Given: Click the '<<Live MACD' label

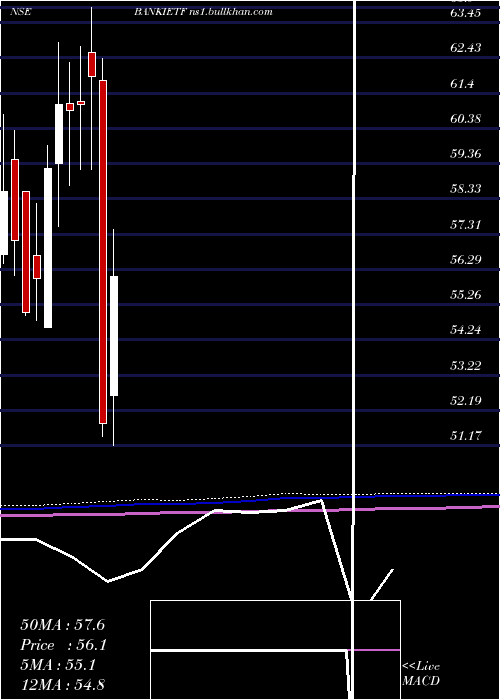Looking at the screenshot, I should [421, 674].
